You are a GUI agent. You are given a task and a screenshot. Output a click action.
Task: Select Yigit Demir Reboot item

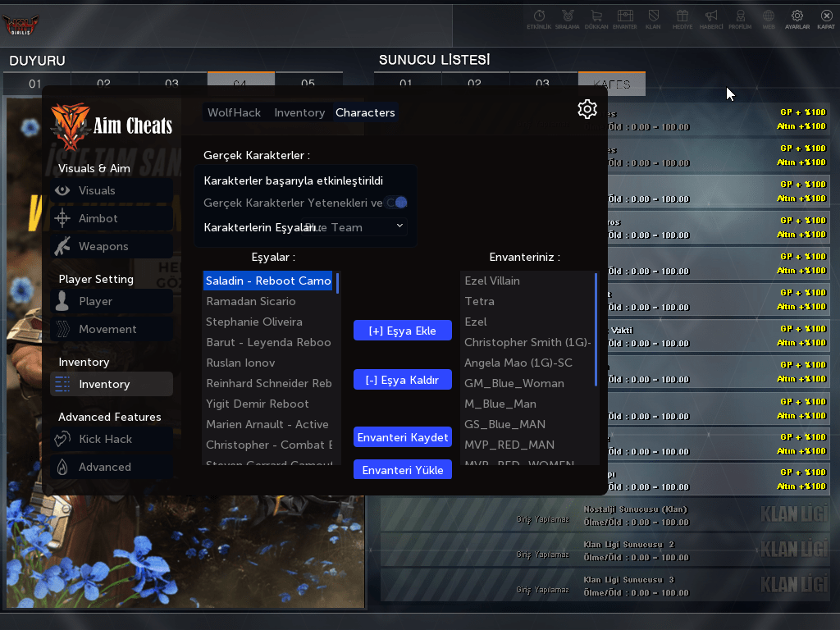coord(268,404)
